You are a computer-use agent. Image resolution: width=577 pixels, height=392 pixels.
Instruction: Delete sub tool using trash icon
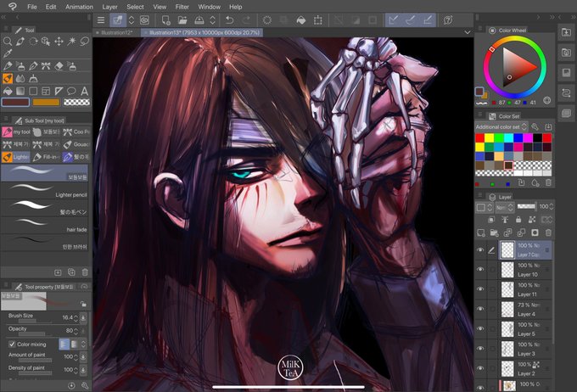pyautogui.click(x=85, y=272)
